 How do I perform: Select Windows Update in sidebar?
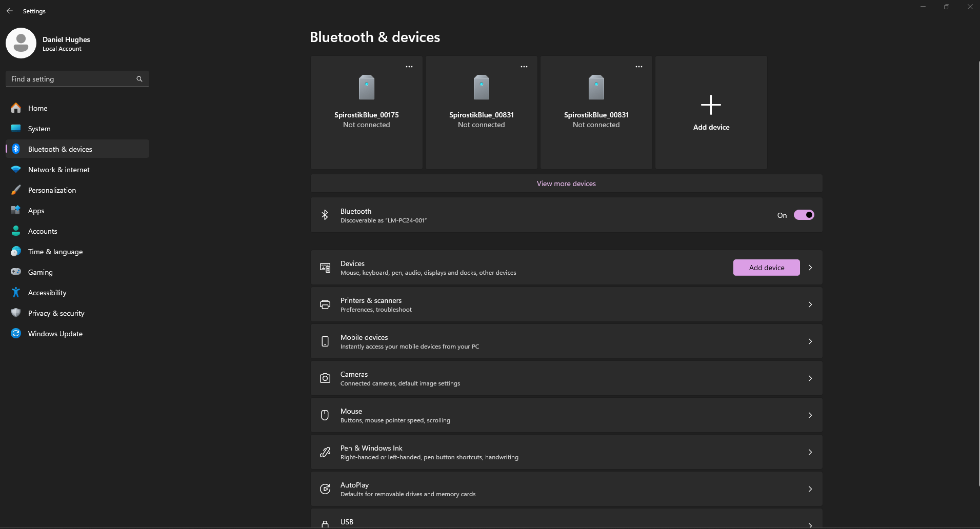77,333
